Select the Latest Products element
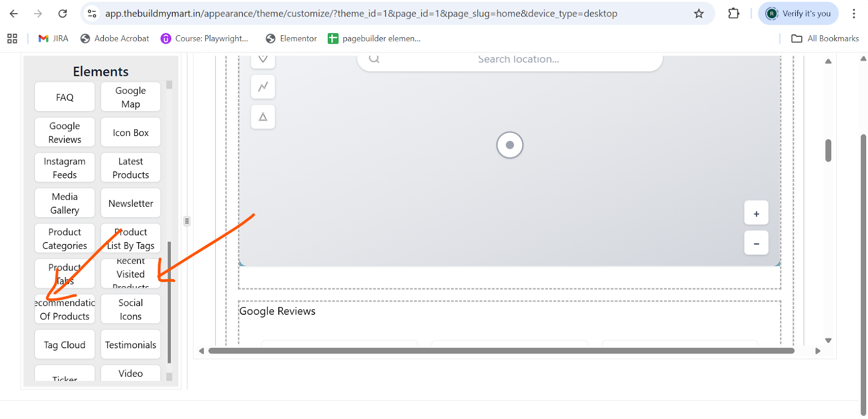The width and height of the screenshot is (868, 419). (x=131, y=168)
